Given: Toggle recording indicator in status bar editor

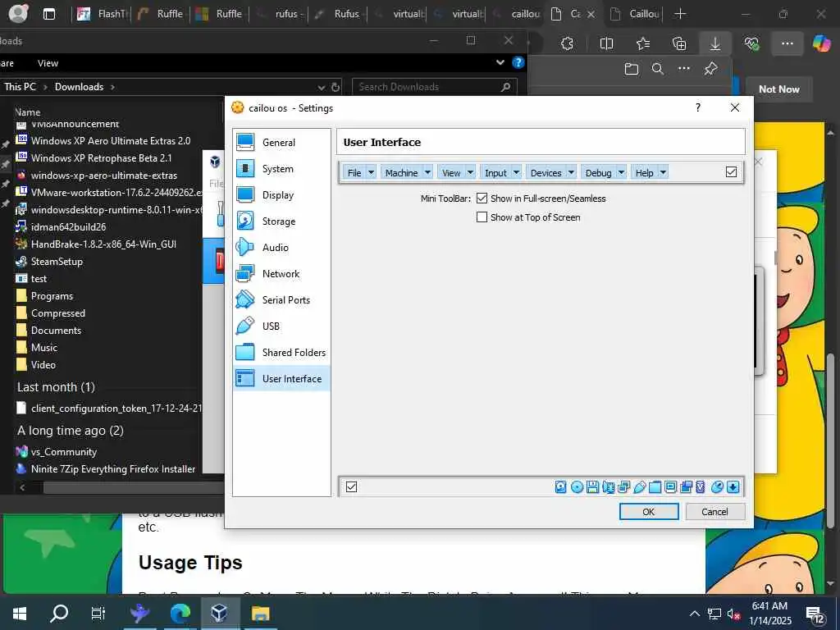Looking at the screenshot, I should coord(686,487).
